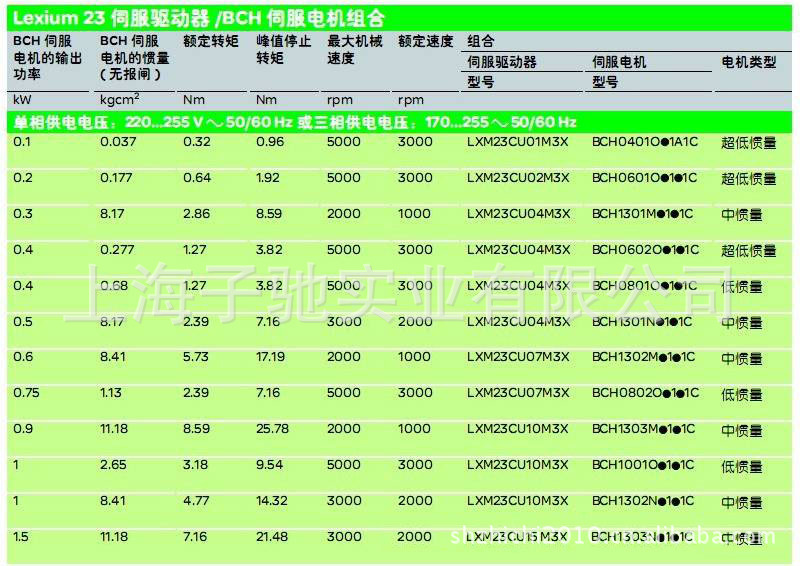The width and height of the screenshot is (800, 566).
Task: Click the Lexium 23 title header bar
Action: tap(400, 18)
